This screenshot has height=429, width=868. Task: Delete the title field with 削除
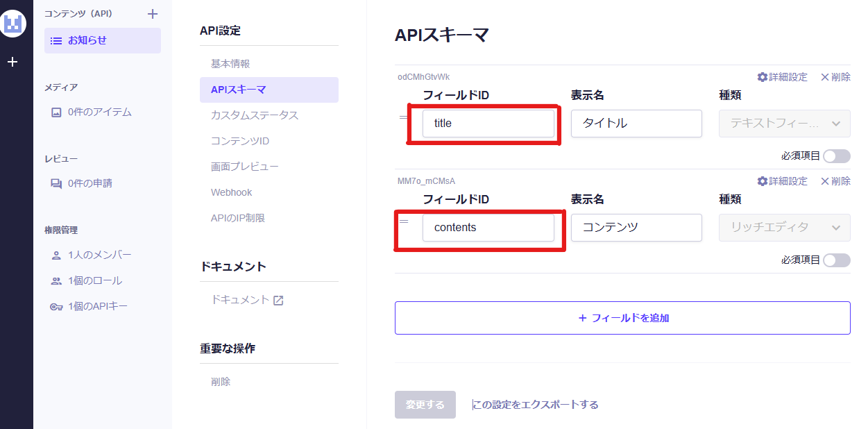[x=835, y=77]
